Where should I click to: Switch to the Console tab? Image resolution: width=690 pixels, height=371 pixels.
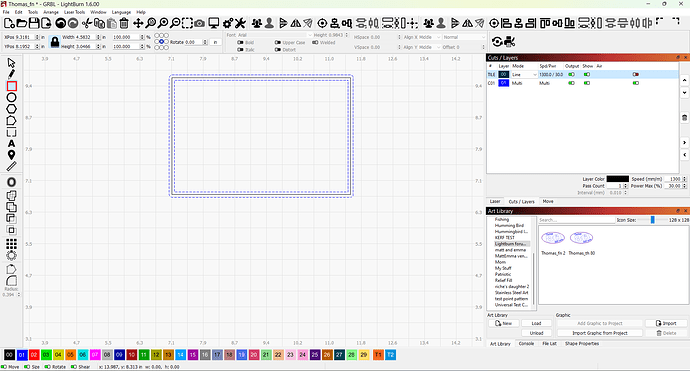(x=526, y=344)
